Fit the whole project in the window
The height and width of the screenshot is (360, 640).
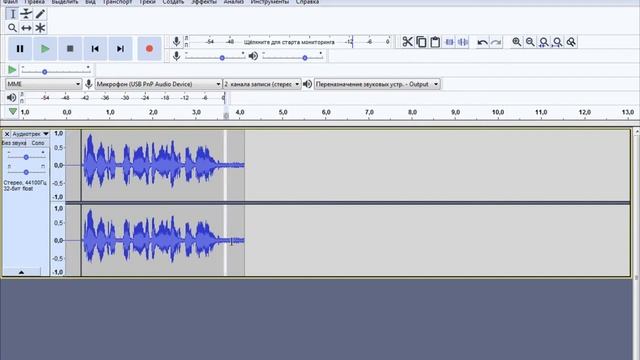tap(558, 42)
